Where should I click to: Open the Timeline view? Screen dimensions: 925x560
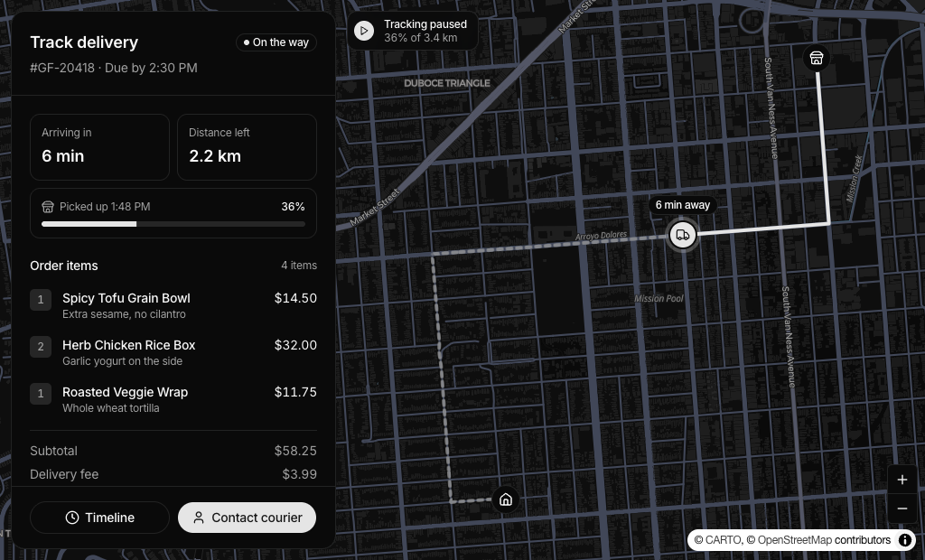pyautogui.click(x=99, y=518)
